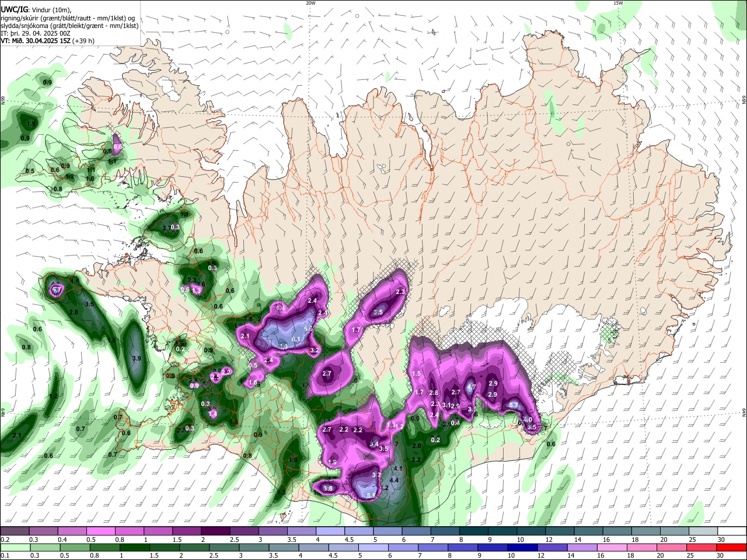Image resolution: width=747 pixels, height=560 pixels.
Task: Click the '0.4' label in the legend
Action: 62,540
